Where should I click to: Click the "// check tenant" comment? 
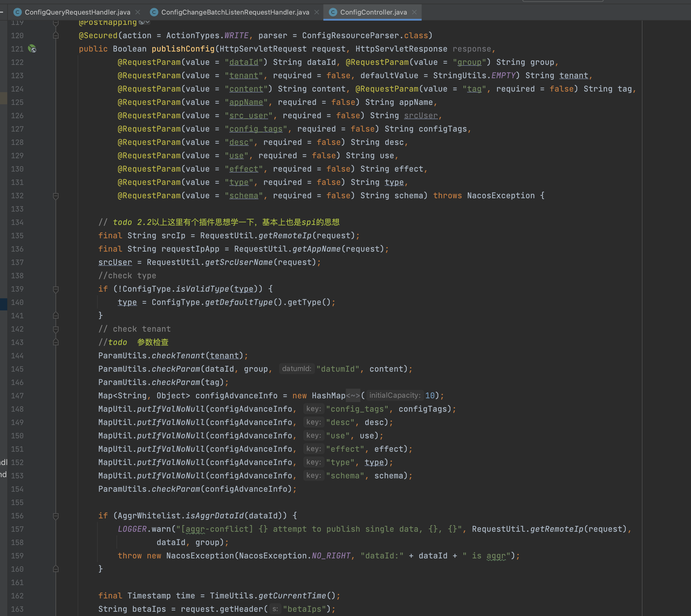pyautogui.click(x=134, y=329)
